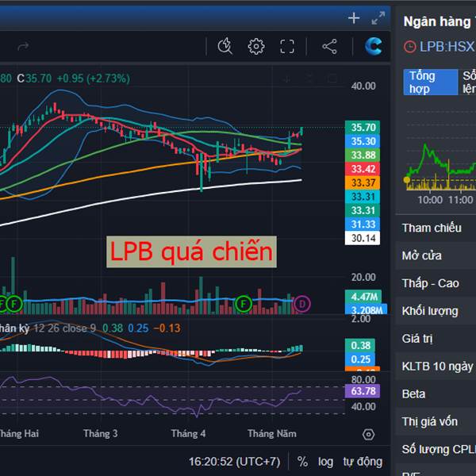The image size is (476, 476).
Task: Click the 33.37 orange price label
Action: click(363, 183)
